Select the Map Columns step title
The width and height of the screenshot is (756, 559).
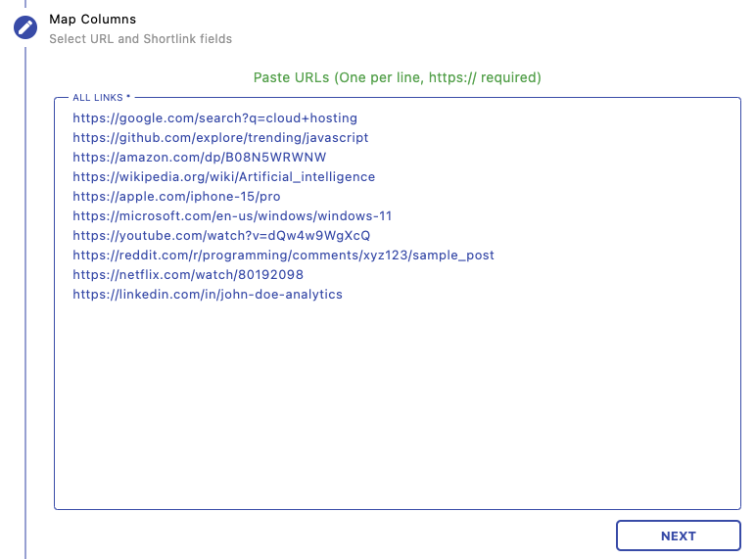(93, 19)
